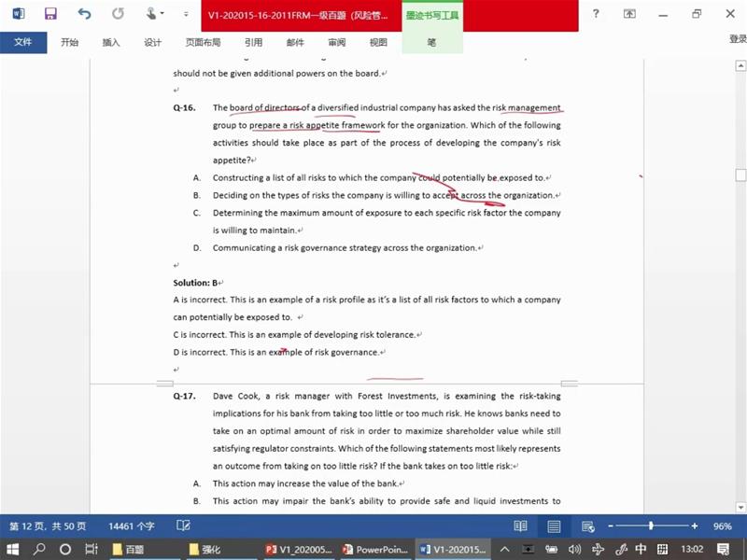This screenshot has height=560, width=747.
Task: Open the 文件 File tab
Action: click(x=23, y=42)
